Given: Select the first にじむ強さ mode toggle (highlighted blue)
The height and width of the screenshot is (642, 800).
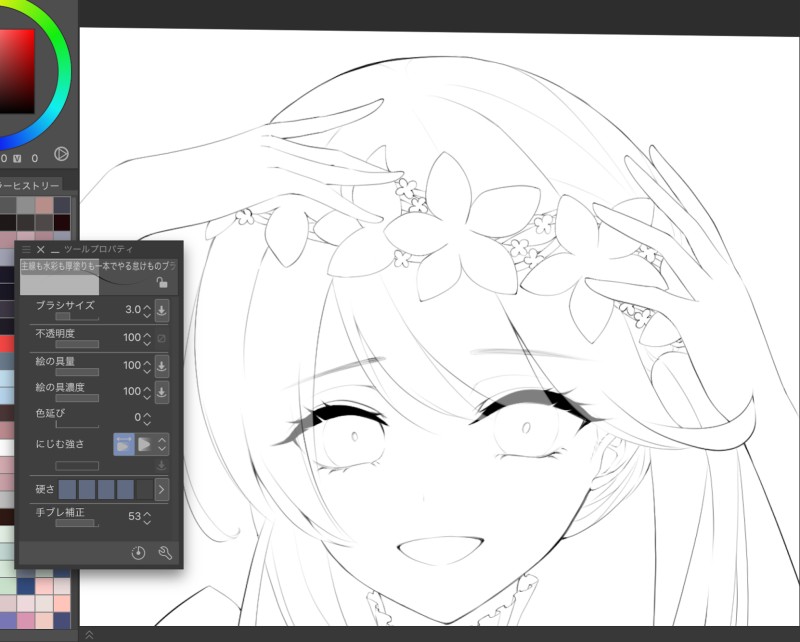Looking at the screenshot, I should point(124,444).
